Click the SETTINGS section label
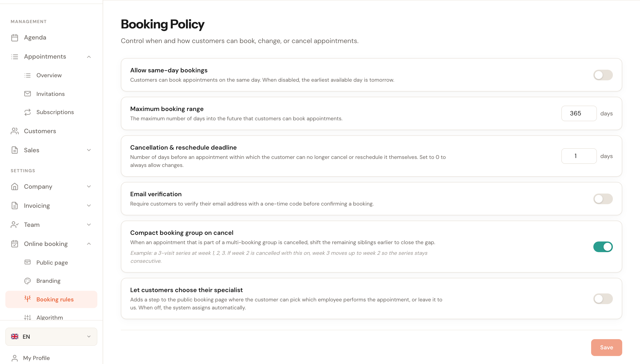Image resolution: width=640 pixels, height=364 pixels. (x=23, y=171)
